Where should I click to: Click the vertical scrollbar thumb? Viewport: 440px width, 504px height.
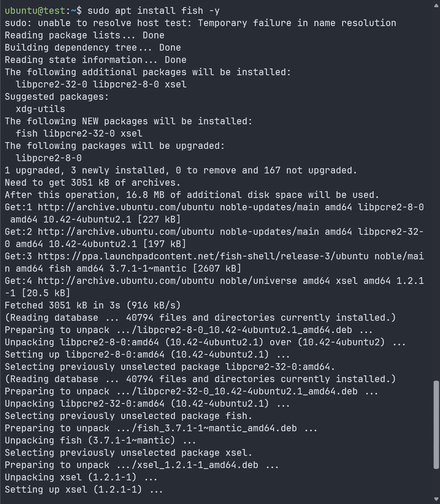pyautogui.click(x=436, y=425)
